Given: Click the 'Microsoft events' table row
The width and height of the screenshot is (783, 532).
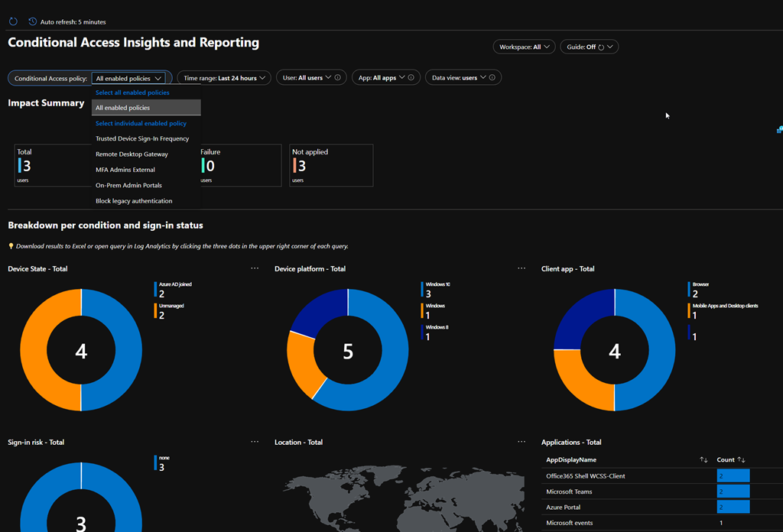Looking at the screenshot, I should 662,523.
